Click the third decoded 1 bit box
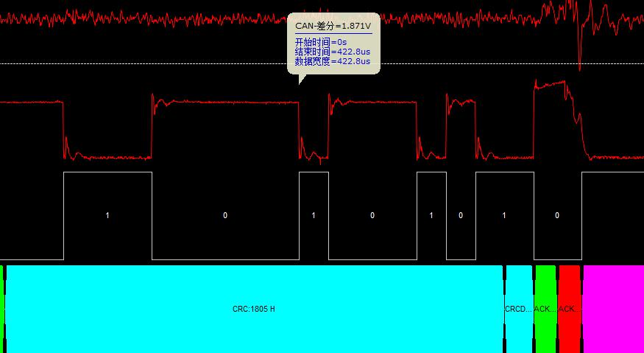Viewport: 644px width, 353px height. click(431, 215)
